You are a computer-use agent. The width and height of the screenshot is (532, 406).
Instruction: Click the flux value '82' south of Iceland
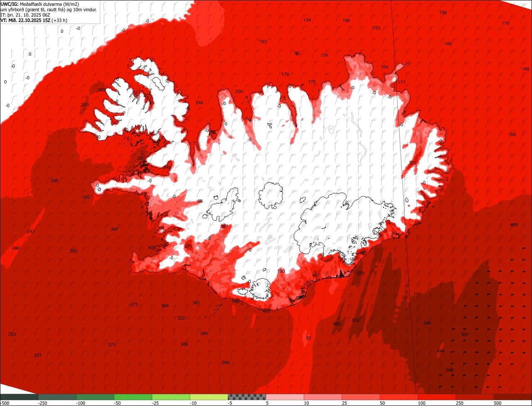[308, 338]
